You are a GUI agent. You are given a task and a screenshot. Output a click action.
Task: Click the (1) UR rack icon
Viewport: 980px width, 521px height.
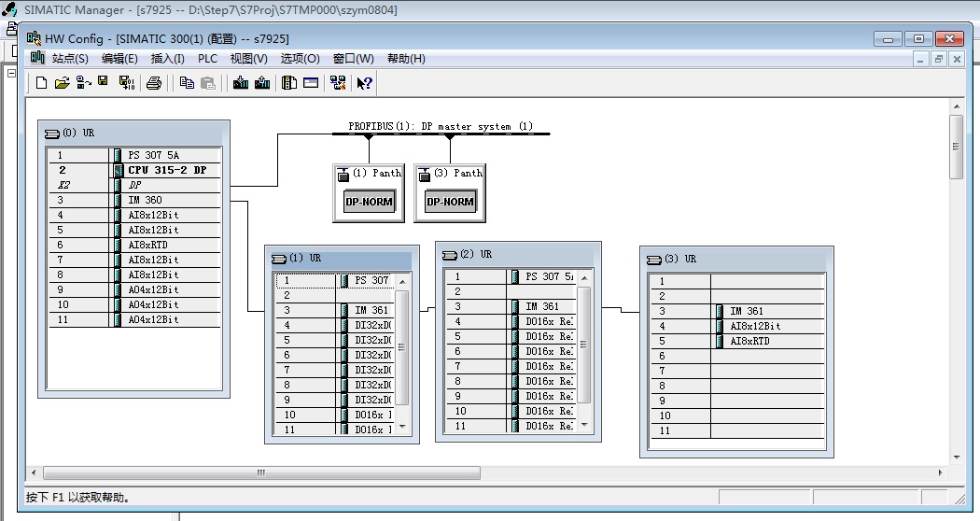(x=279, y=259)
